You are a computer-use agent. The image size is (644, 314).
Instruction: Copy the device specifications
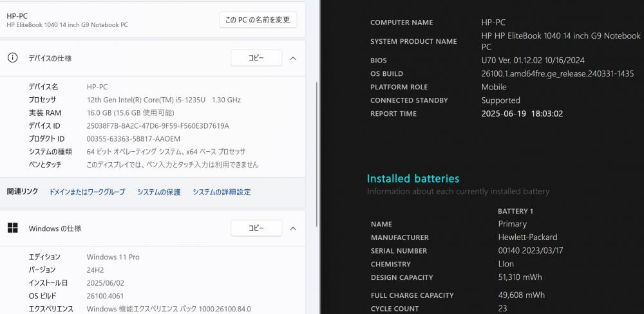tap(256, 59)
